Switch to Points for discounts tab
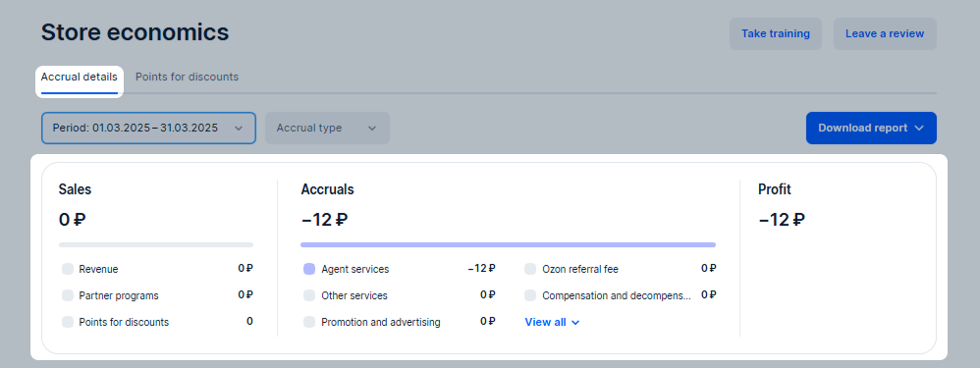The width and height of the screenshot is (980, 368). coord(187,78)
